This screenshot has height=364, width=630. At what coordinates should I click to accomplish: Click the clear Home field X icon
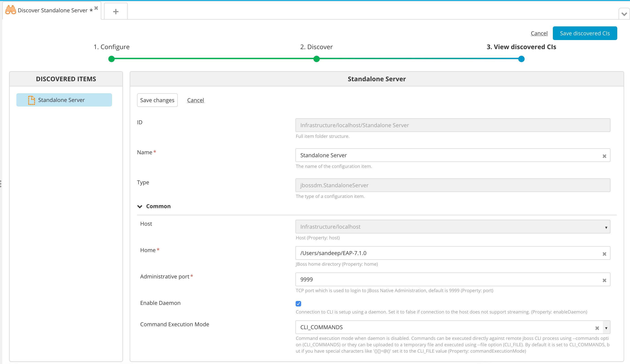(604, 253)
